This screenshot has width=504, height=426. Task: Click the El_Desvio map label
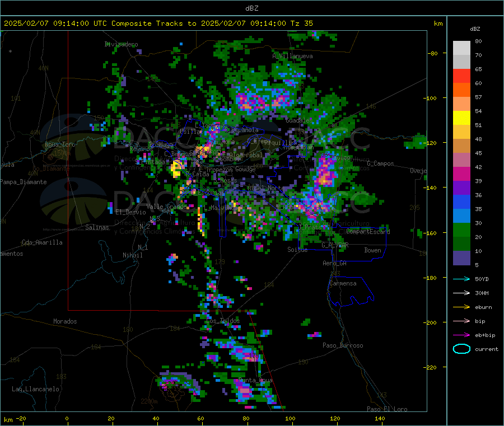(x=130, y=212)
